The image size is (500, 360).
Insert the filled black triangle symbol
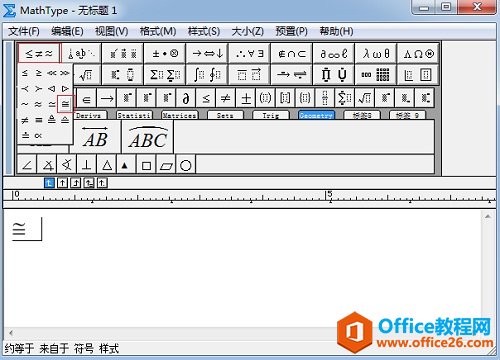(x=126, y=165)
